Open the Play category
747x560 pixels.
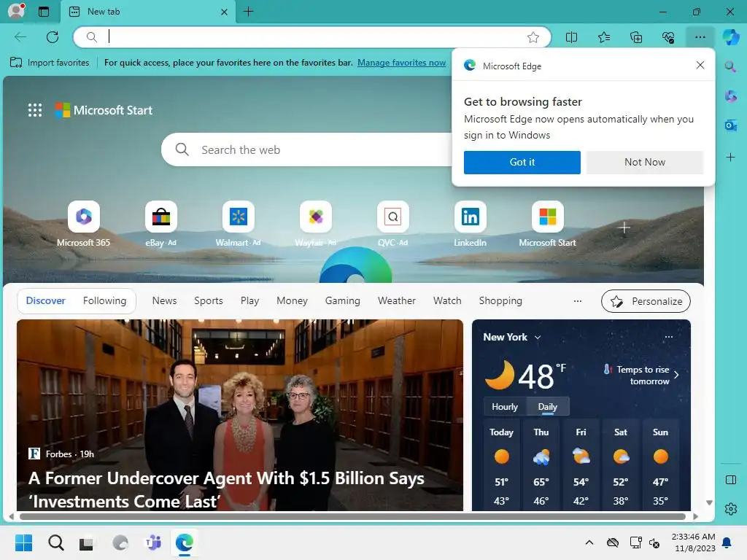click(249, 300)
